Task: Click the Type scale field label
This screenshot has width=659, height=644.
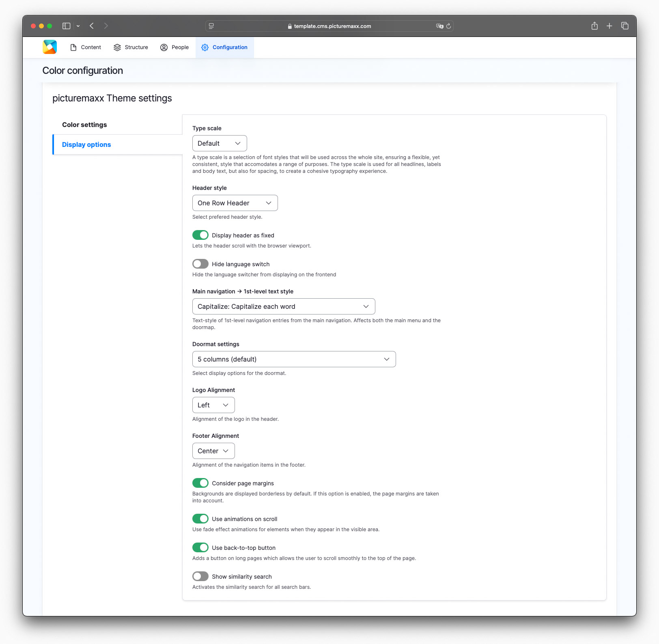Action: tap(207, 128)
